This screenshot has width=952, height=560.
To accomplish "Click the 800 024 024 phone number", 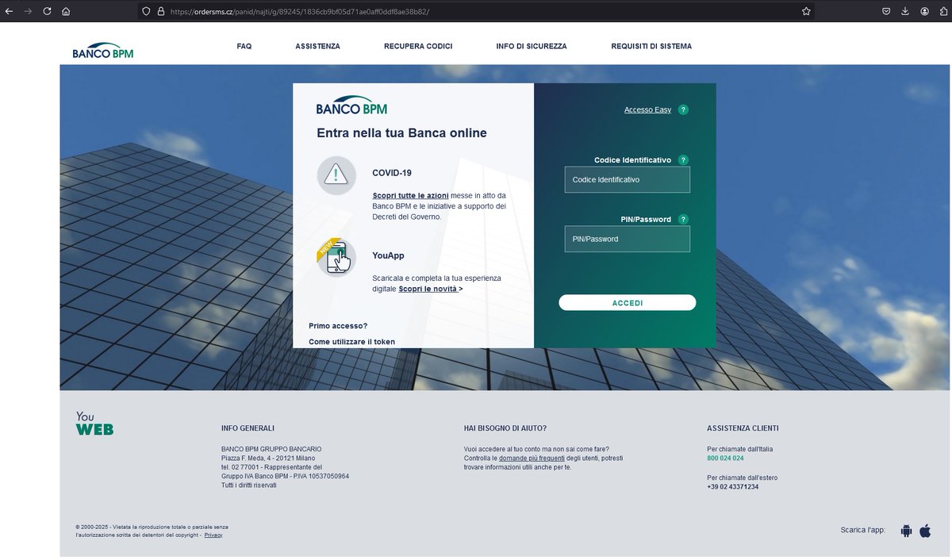I will tap(725, 458).
